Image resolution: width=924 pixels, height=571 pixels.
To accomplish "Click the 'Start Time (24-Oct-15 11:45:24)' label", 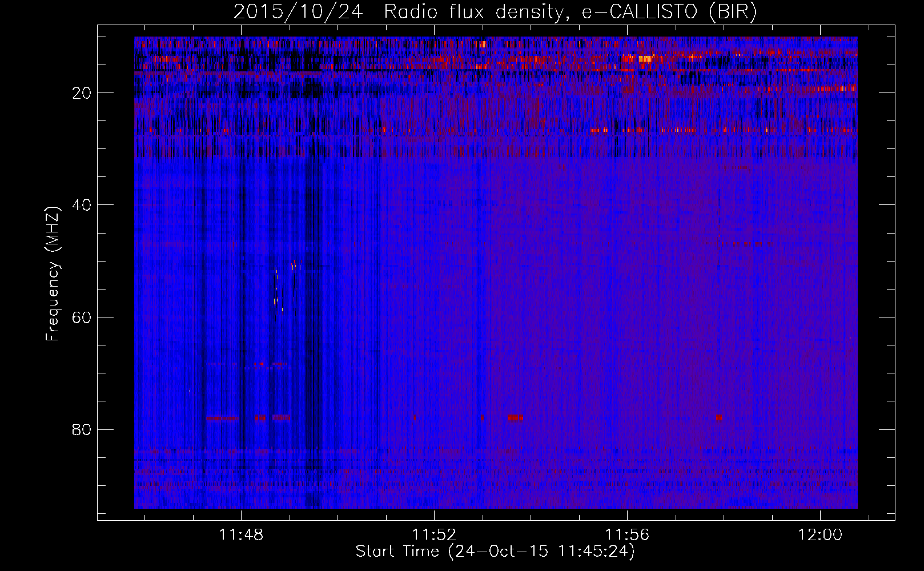I will click(495, 552).
